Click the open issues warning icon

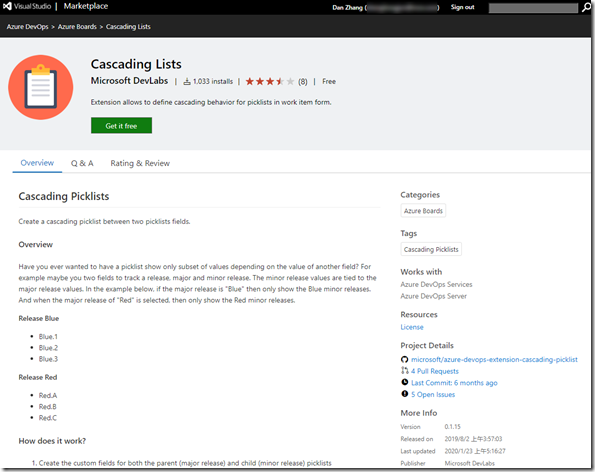pos(405,394)
